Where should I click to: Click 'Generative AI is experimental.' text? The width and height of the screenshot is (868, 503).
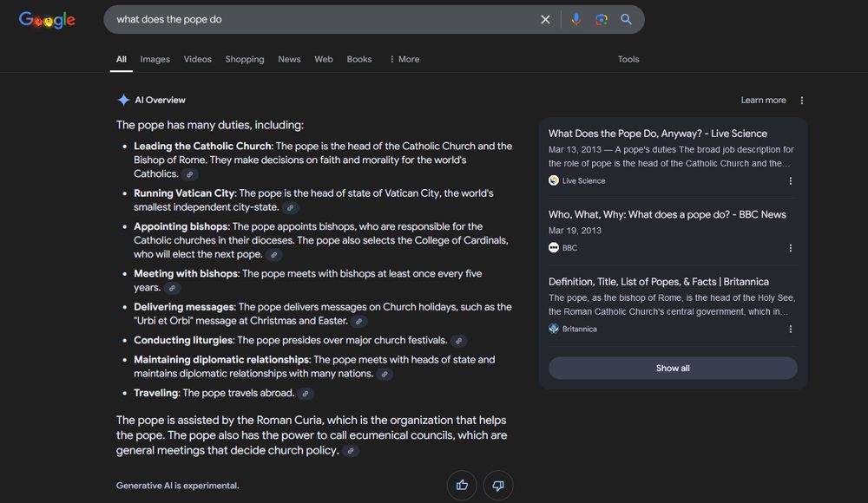[178, 486]
